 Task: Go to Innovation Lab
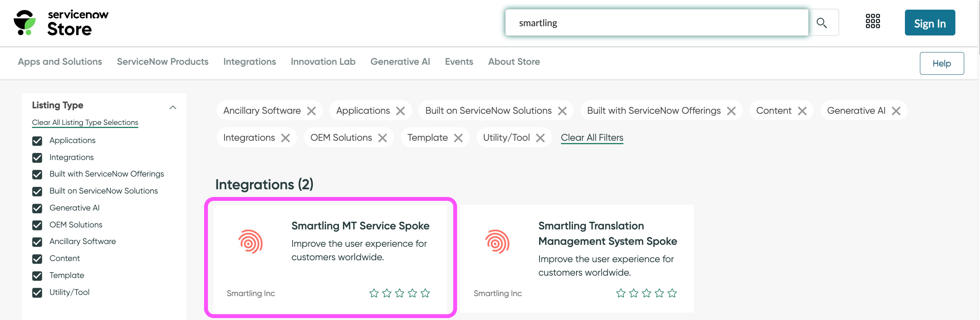pos(323,62)
